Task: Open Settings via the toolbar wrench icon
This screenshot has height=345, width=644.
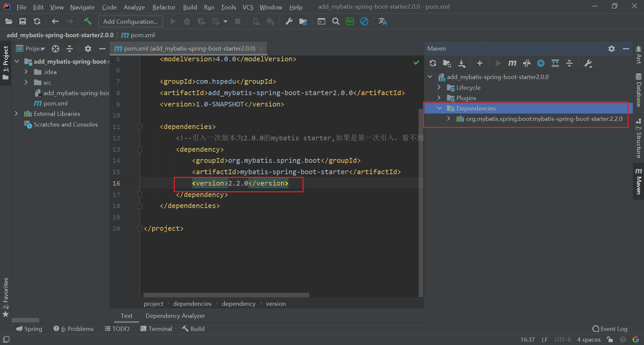Action: (289, 21)
